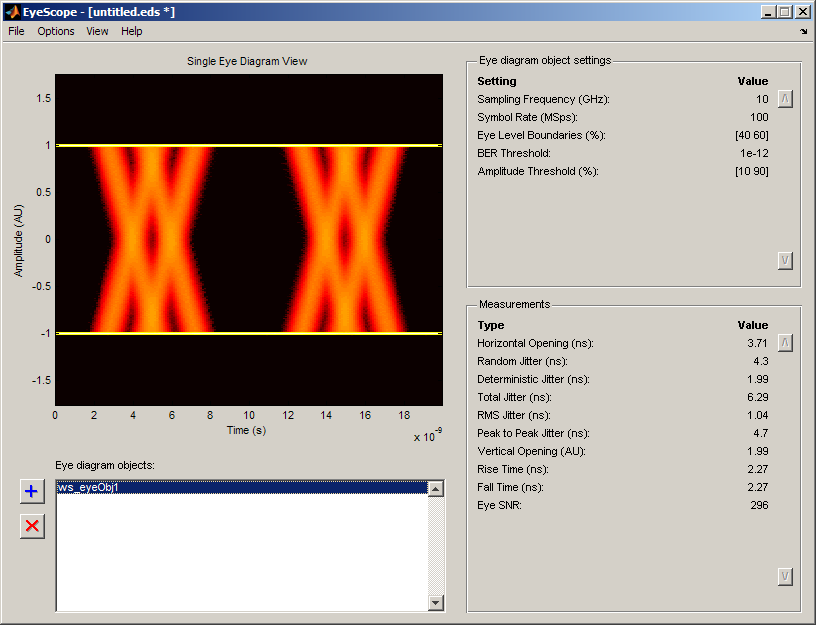Click the Eye SNR measurement label
The height and width of the screenshot is (625, 816).
[x=499, y=505]
